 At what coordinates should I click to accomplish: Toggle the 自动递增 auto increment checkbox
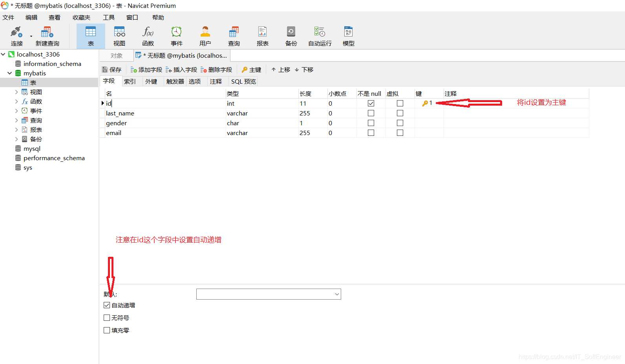click(107, 305)
